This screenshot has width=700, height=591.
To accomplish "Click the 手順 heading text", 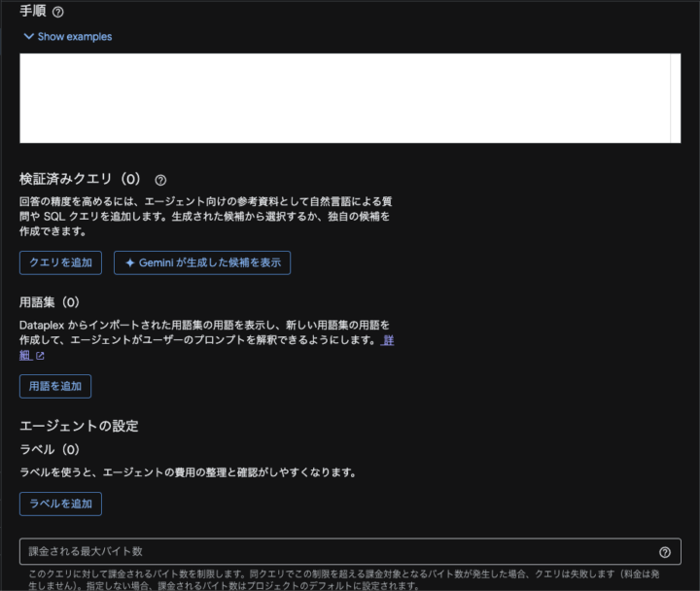I will [x=32, y=12].
